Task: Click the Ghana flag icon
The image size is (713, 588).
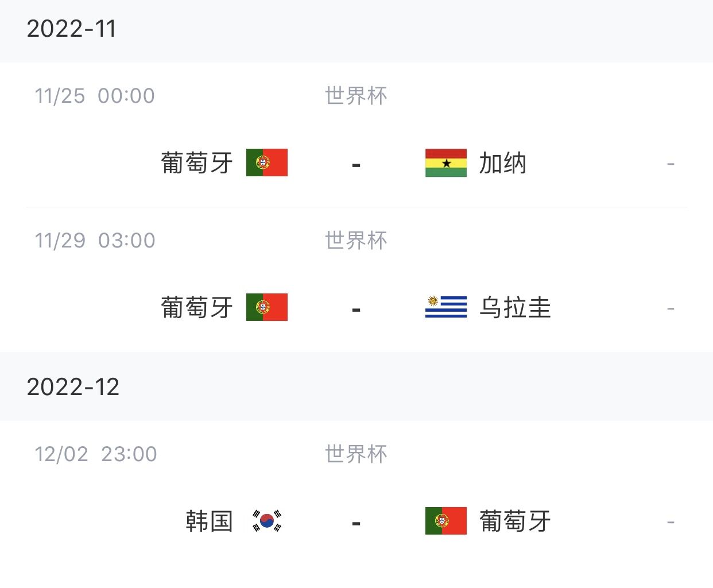Action: pos(446,163)
